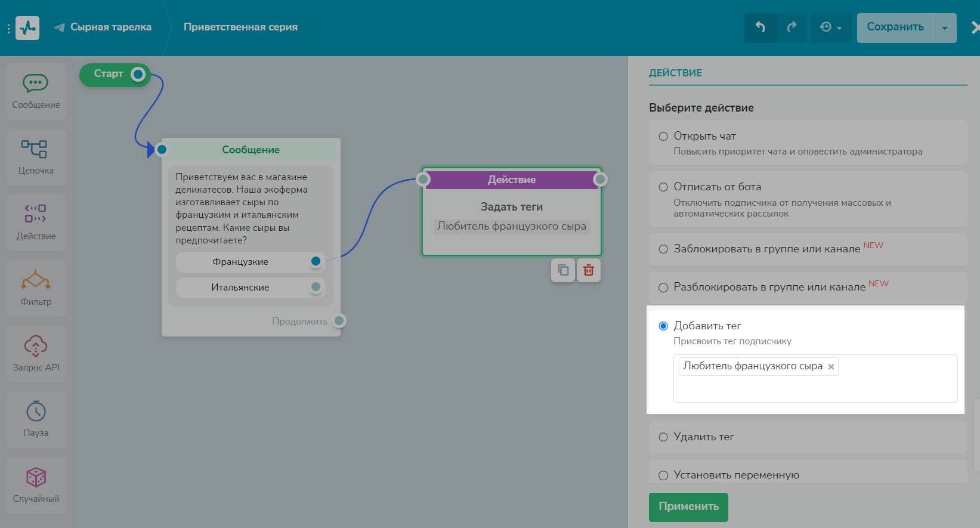The width and height of the screenshot is (980, 528).
Task: Open the version history dropdown
Action: pyautogui.click(x=830, y=27)
